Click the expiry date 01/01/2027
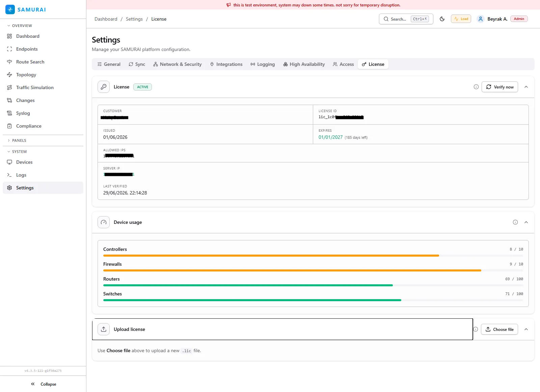The height and width of the screenshot is (392, 540). pyautogui.click(x=330, y=137)
